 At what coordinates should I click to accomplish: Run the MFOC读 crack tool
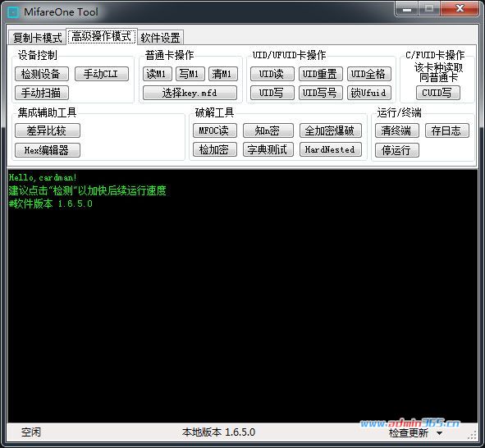[215, 130]
